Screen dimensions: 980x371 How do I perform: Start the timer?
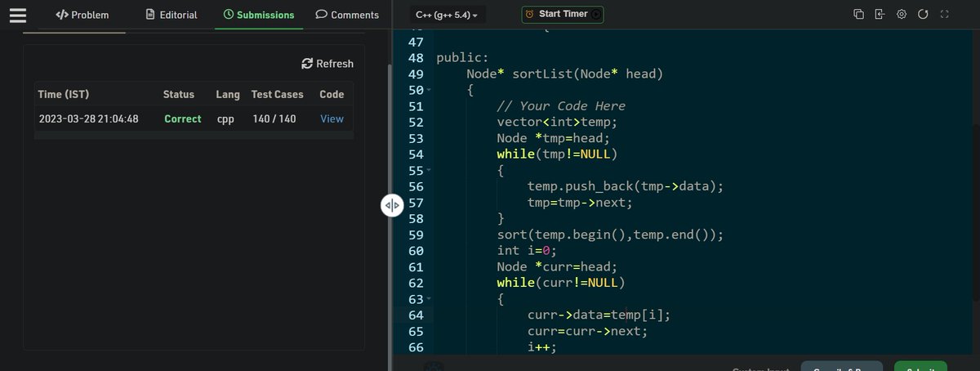click(x=562, y=14)
